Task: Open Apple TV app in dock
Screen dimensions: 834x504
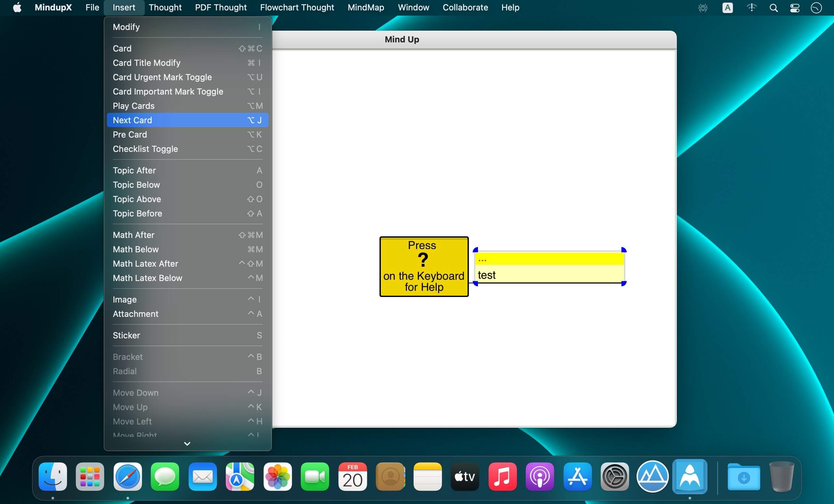Action: click(465, 476)
